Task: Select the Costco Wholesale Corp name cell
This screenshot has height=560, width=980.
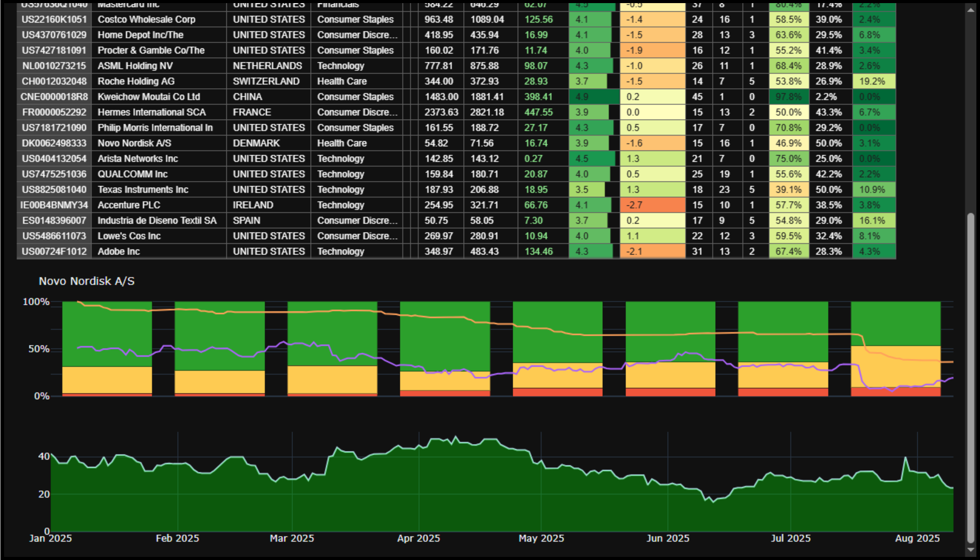Action: click(x=159, y=20)
